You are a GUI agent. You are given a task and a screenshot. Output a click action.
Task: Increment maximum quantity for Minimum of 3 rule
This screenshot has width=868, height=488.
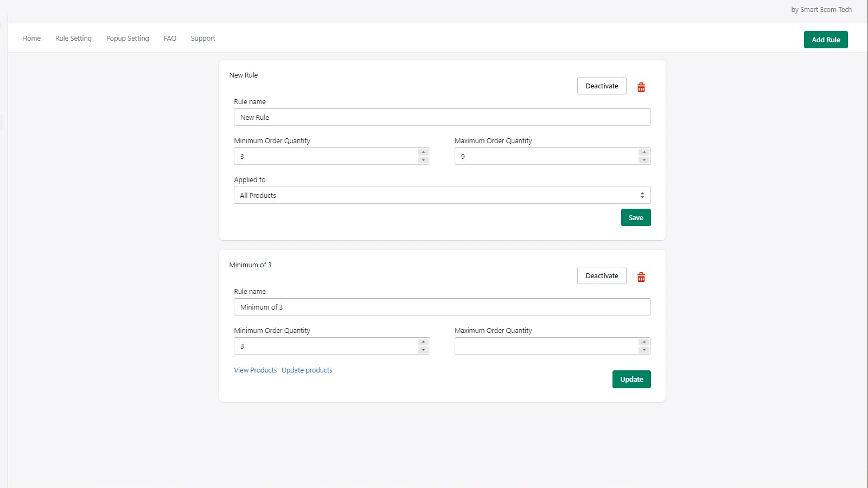(x=644, y=342)
